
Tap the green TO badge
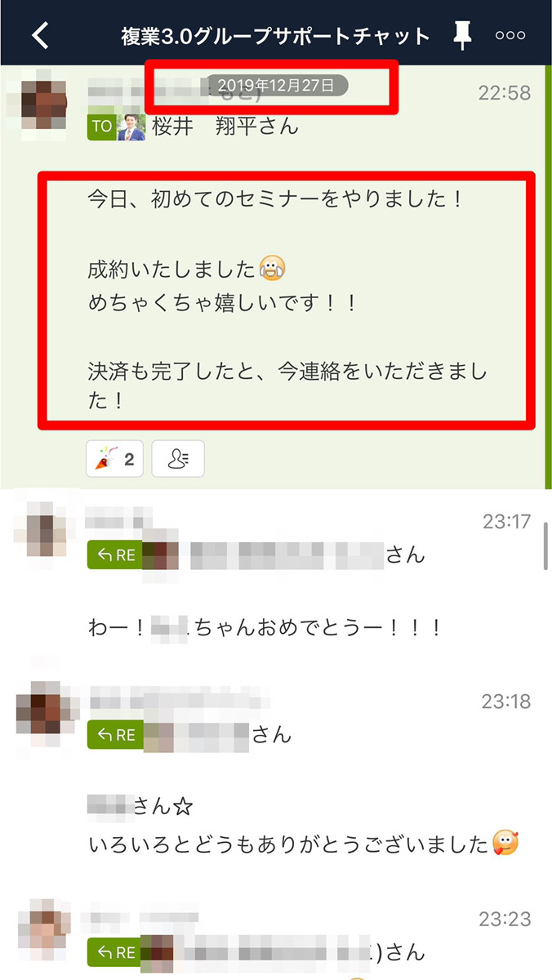pos(101,127)
